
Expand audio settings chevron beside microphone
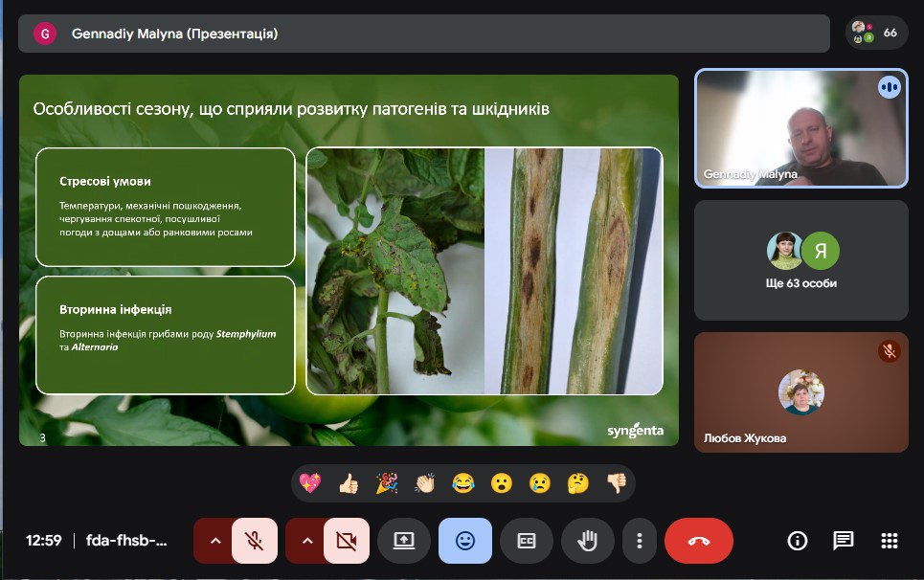click(215, 541)
